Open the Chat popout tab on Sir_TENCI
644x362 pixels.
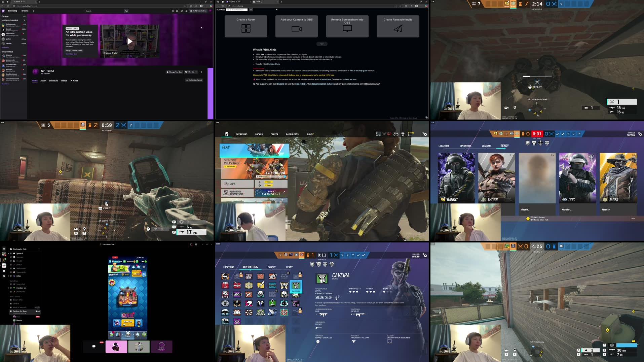click(x=74, y=81)
